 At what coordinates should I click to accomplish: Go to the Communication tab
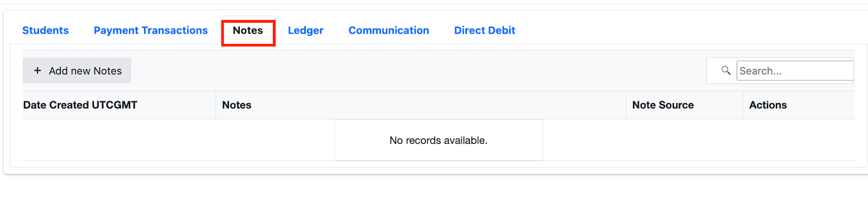point(389,30)
